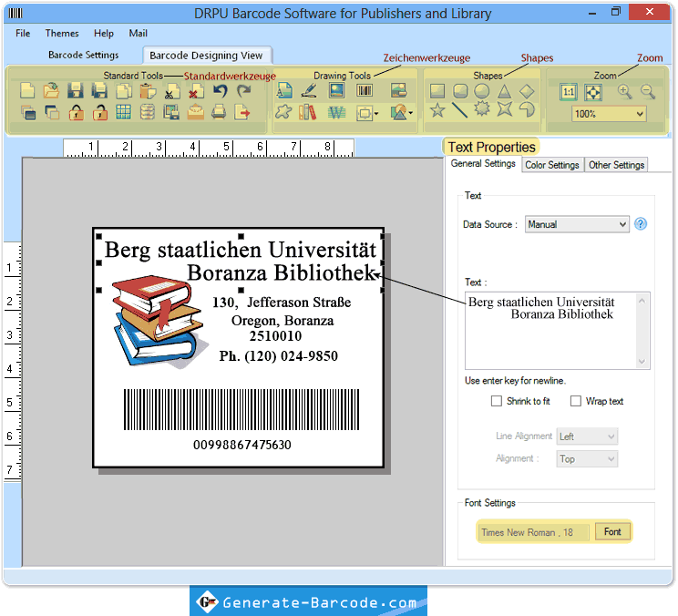Redo the last action
The height and width of the screenshot is (616, 678).
pos(244,91)
